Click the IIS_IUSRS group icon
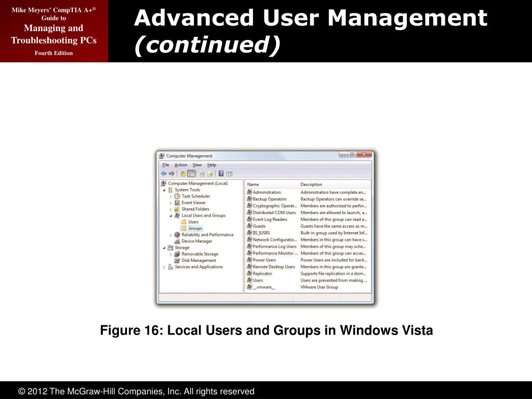 click(x=249, y=233)
